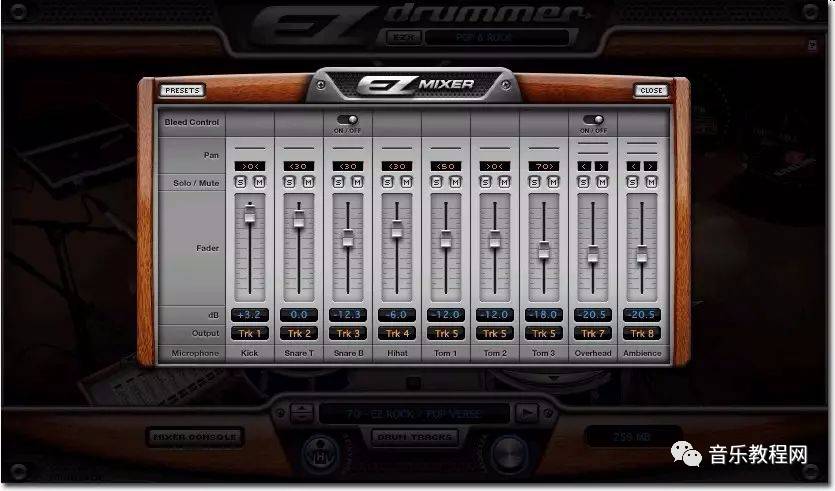The image size is (835, 491).
Task: Open Snare B output selector Trk 3
Action: 348,333
